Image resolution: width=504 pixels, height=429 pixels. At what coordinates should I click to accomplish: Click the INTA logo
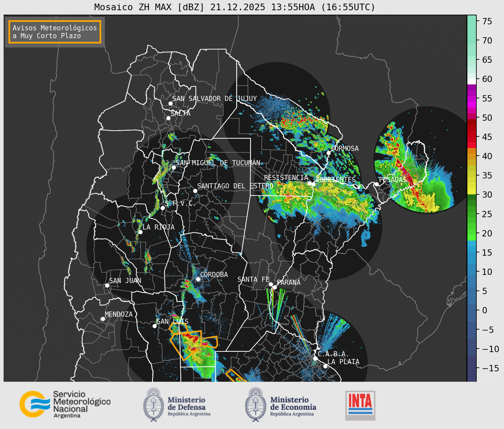pos(360,405)
